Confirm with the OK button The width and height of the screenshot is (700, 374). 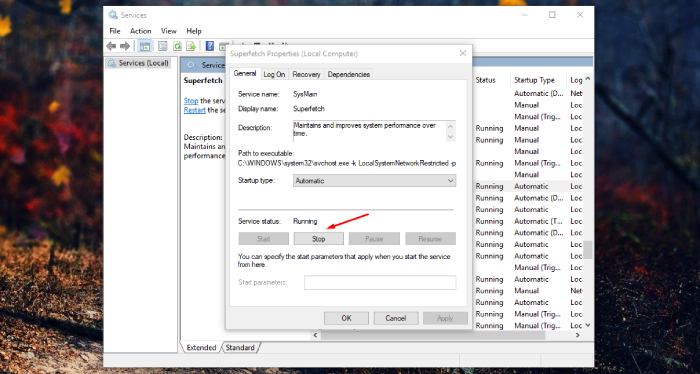pyautogui.click(x=346, y=318)
